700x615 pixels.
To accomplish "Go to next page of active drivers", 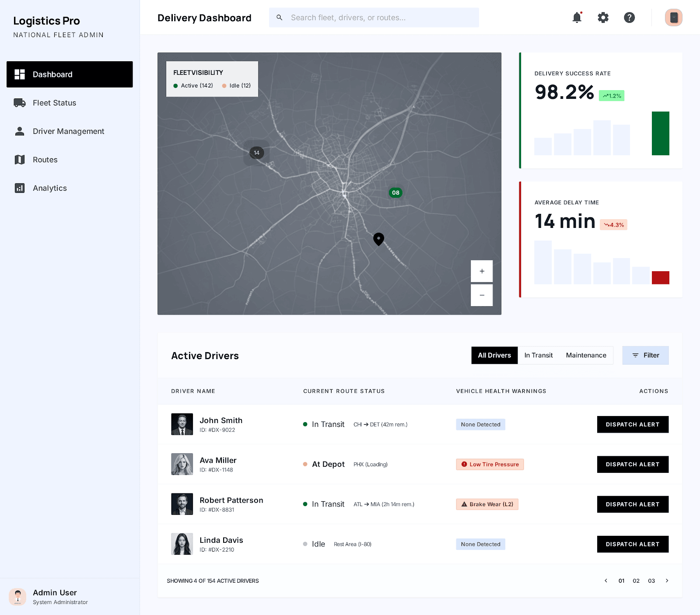I will click(667, 580).
